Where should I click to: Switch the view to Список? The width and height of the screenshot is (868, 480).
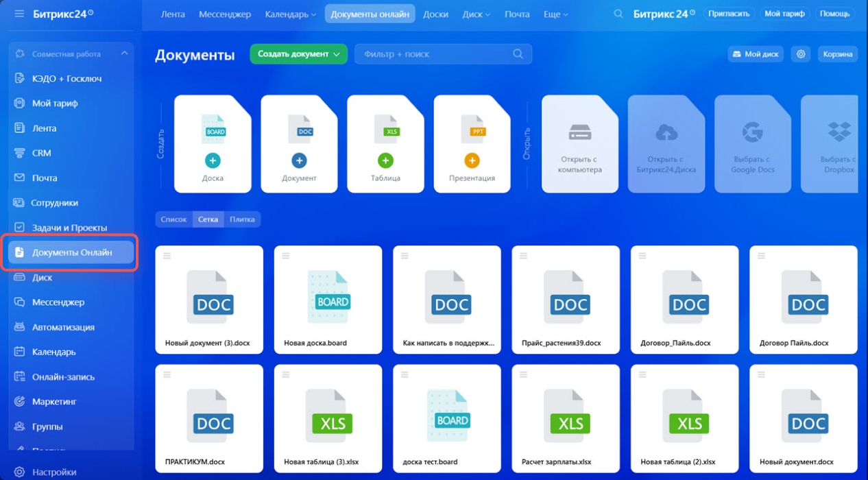click(174, 219)
